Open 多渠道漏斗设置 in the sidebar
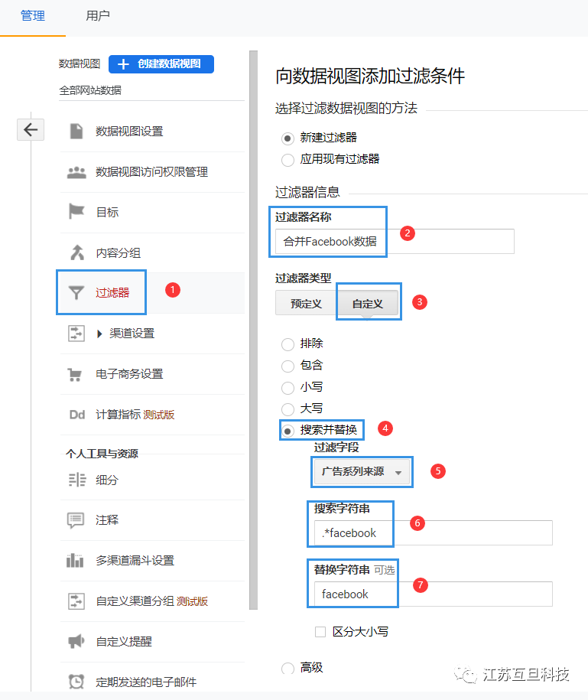The width and height of the screenshot is (588, 700). coord(135,561)
